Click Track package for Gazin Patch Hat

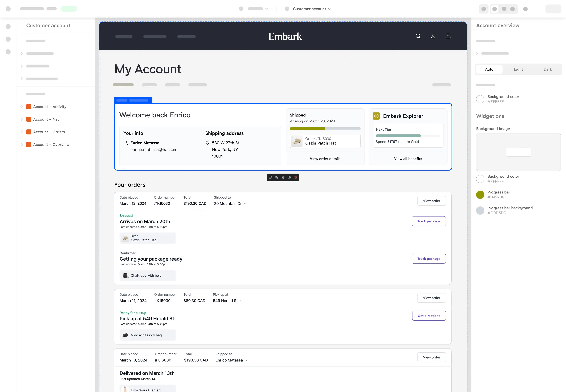pos(429,221)
